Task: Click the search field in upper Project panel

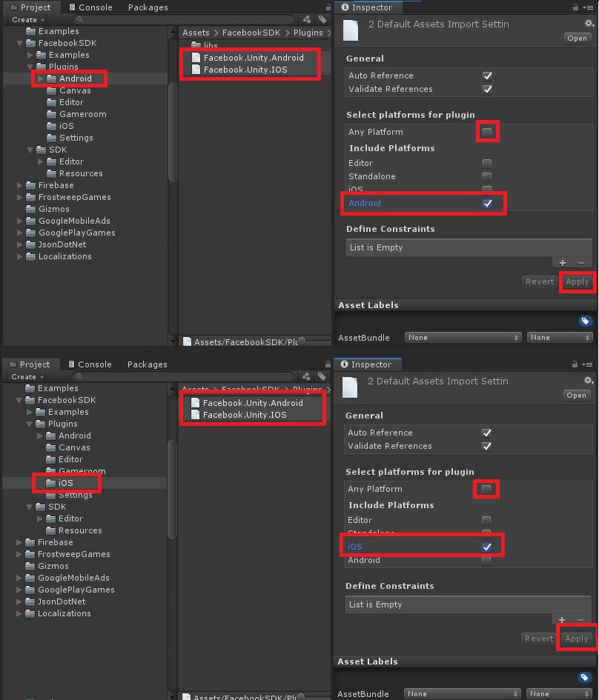Action: click(x=184, y=19)
